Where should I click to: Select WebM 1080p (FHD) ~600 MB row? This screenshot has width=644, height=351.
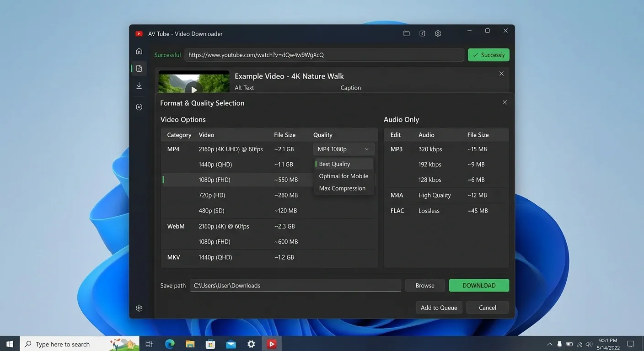[269, 242]
